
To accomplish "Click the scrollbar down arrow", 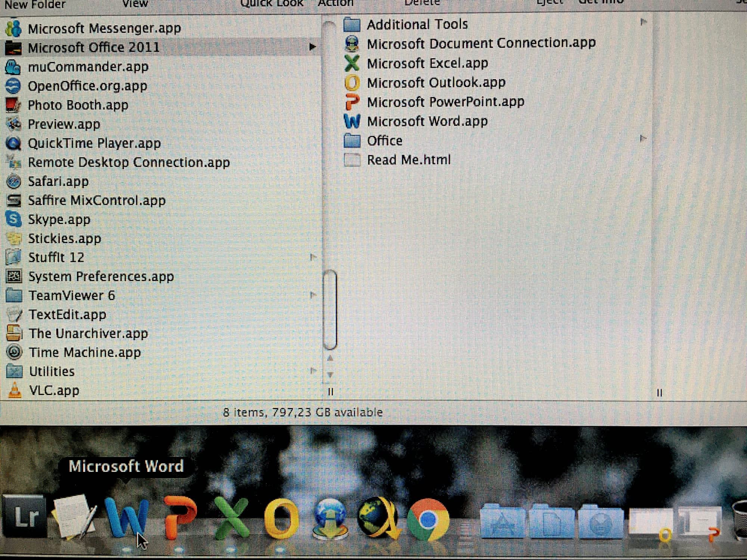I will [x=330, y=374].
